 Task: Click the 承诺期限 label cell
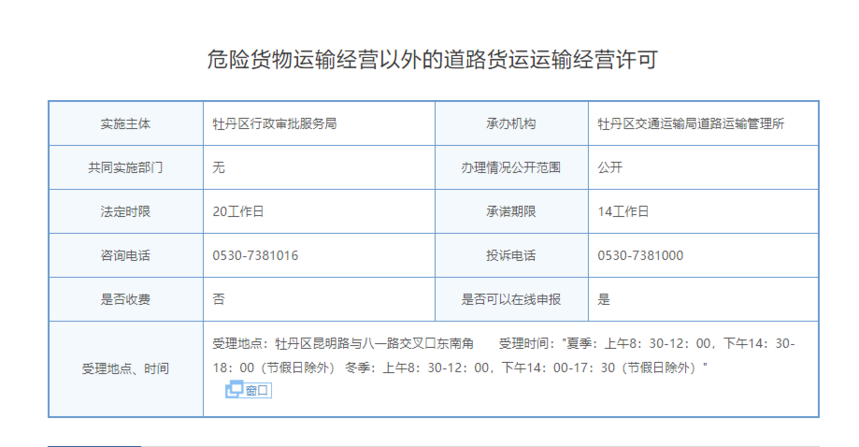pyautogui.click(x=511, y=211)
